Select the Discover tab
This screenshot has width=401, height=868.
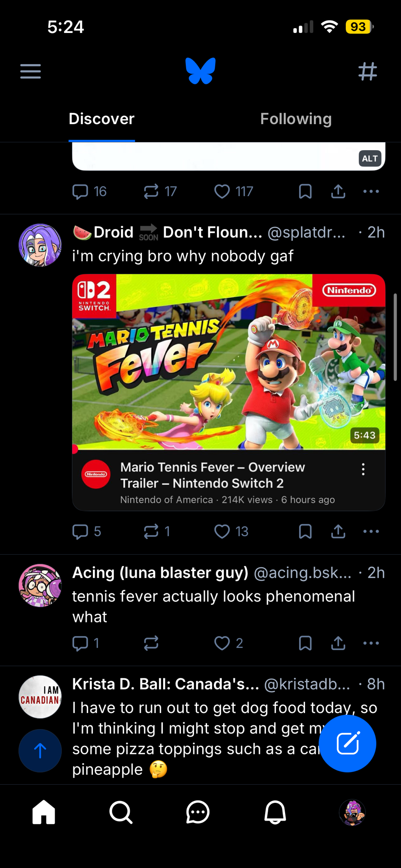click(102, 119)
